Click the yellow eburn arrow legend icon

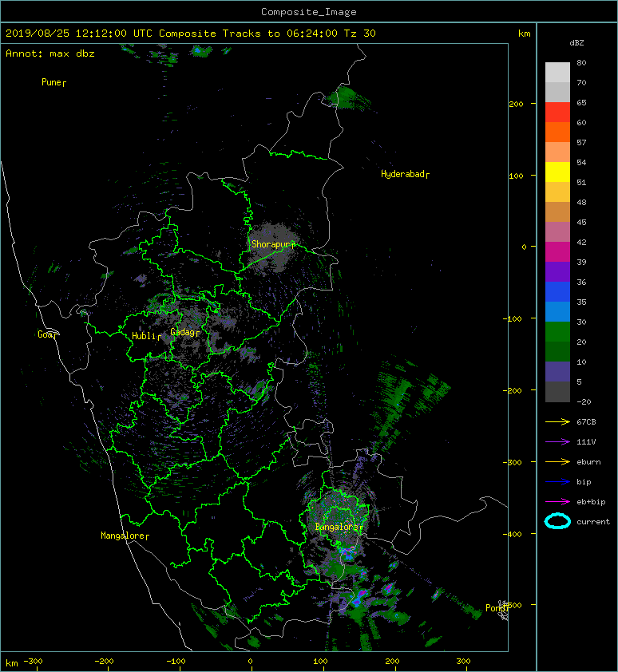tap(557, 462)
